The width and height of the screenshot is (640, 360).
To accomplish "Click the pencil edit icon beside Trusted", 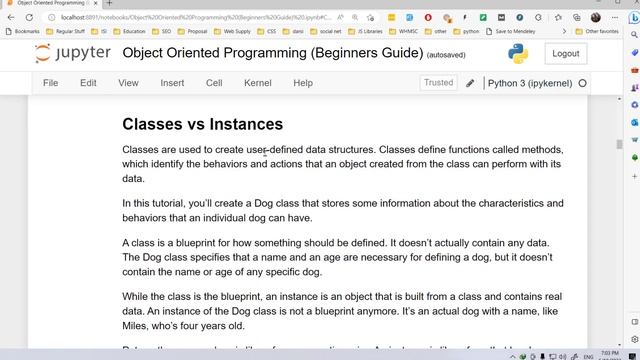I will [470, 83].
